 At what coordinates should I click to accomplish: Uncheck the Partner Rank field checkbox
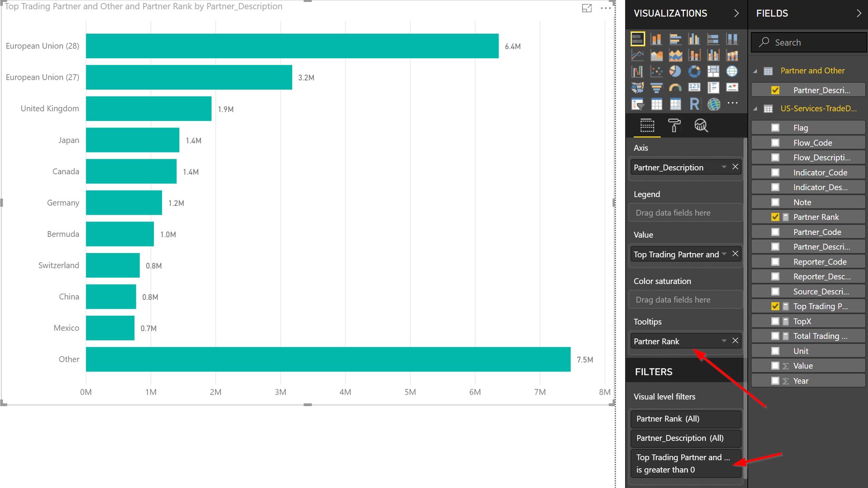775,217
